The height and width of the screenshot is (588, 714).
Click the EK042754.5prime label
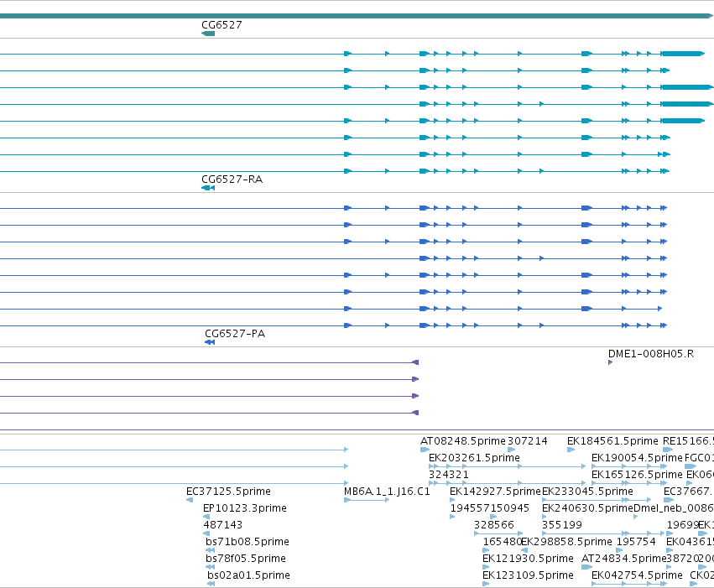pos(637,575)
